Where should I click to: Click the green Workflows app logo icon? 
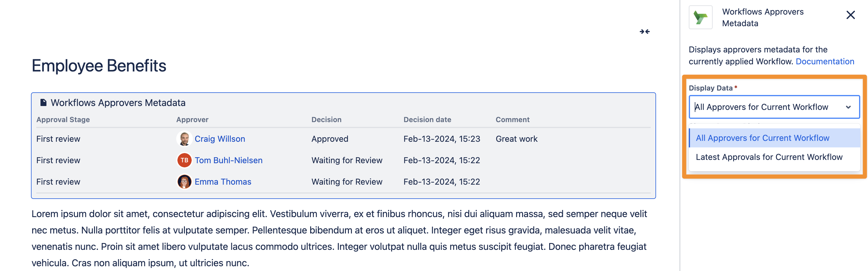(700, 18)
